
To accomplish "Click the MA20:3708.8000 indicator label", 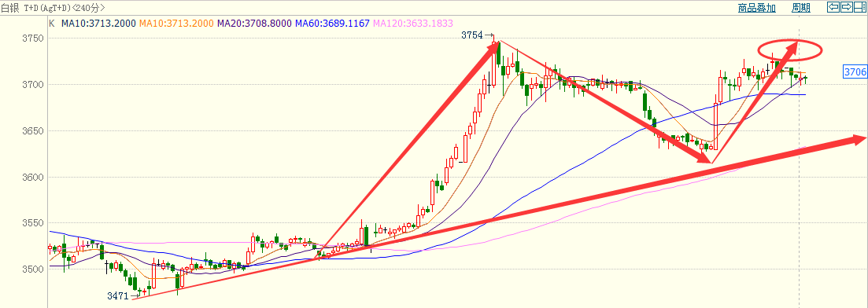I will pos(255,24).
